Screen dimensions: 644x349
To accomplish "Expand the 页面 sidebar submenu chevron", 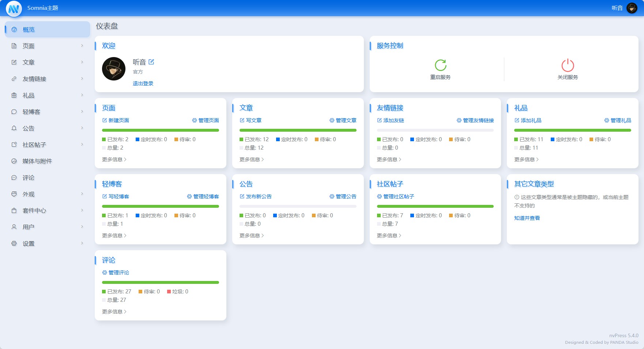I will tap(82, 46).
